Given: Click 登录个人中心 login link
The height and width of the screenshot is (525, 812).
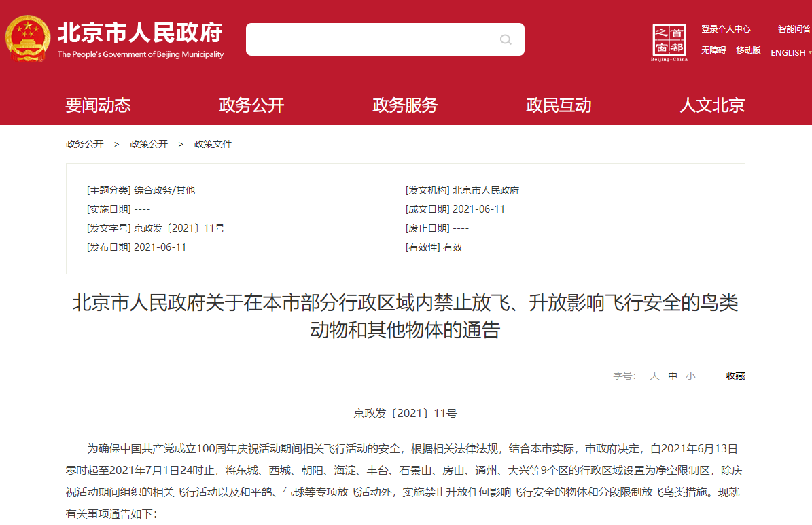Looking at the screenshot, I should (x=726, y=29).
